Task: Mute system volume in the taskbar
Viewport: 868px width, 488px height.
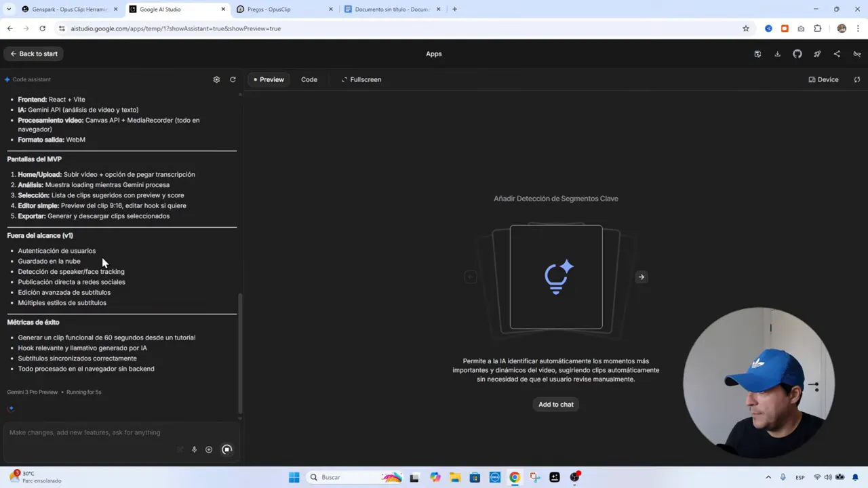Action: [x=828, y=477]
